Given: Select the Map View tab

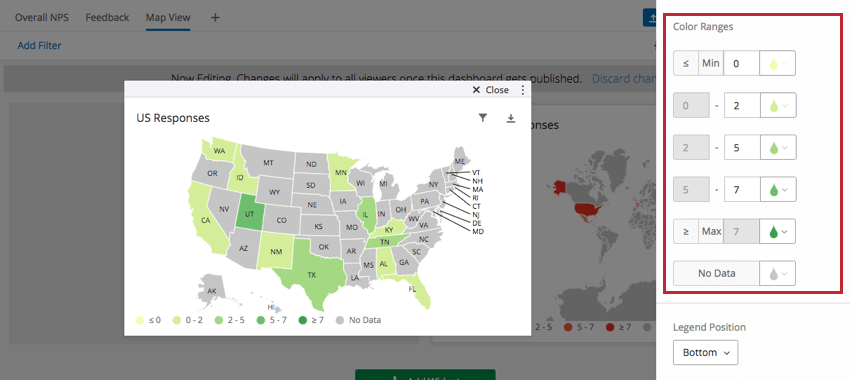Looking at the screenshot, I should [x=168, y=17].
